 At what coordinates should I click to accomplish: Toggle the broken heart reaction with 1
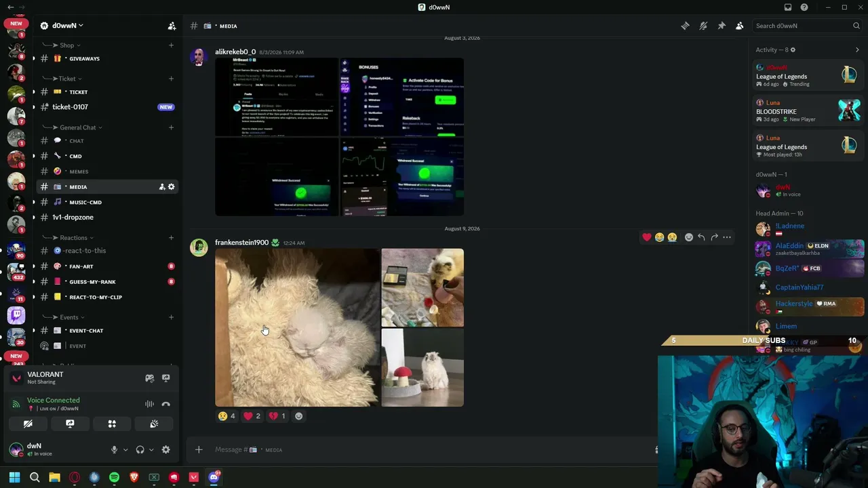click(277, 416)
